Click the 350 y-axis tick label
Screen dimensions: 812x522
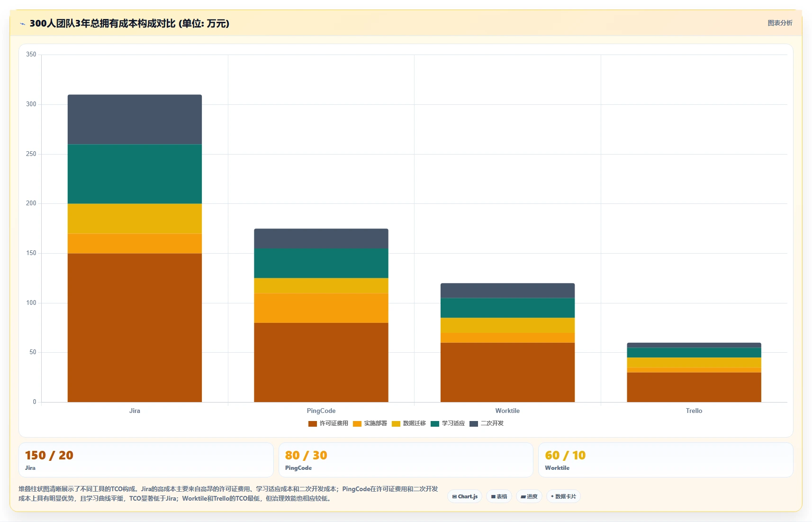click(x=31, y=55)
